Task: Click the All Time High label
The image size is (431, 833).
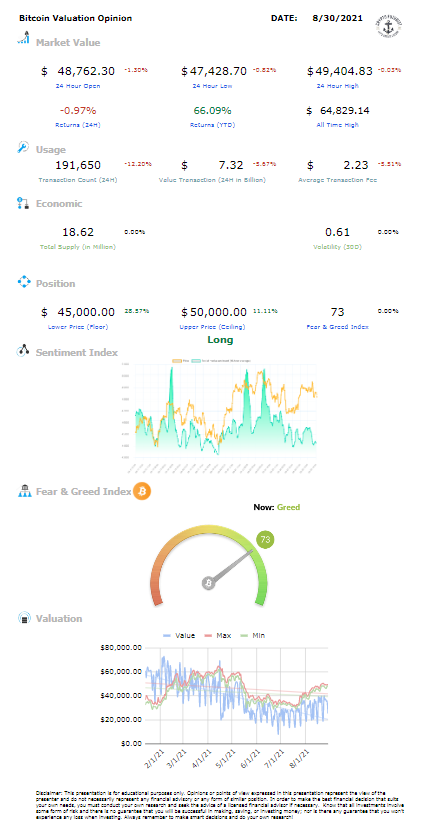Action: (337, 125)
